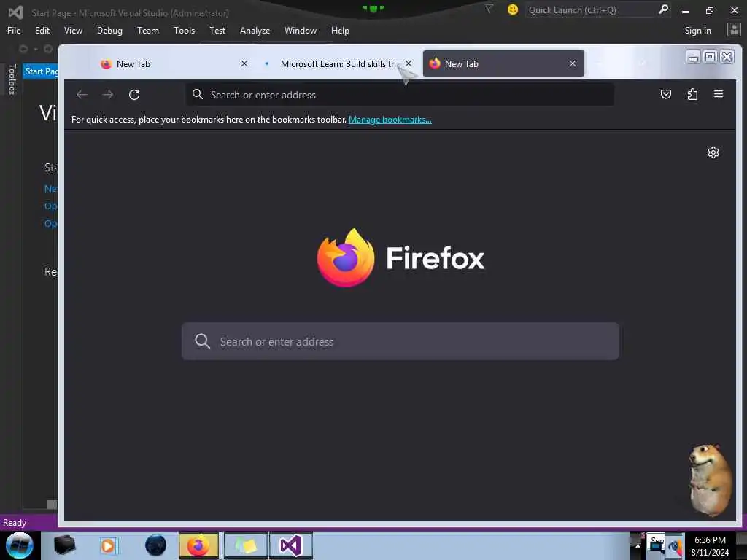
Task: Click the Quick Launch search box
Action: pos(591,10)
